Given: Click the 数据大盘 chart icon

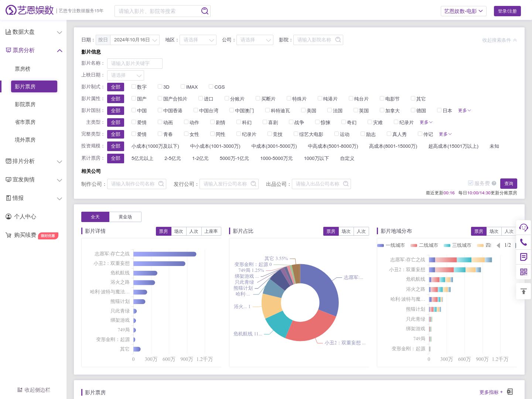Looking at the screenshot, I should 8,32.
